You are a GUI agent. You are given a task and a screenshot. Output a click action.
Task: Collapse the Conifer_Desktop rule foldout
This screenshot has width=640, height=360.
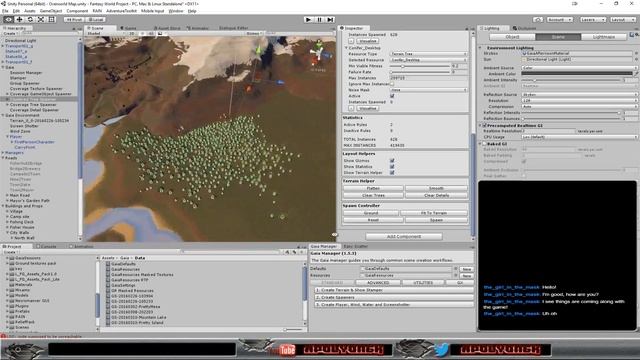pos(347,48)
